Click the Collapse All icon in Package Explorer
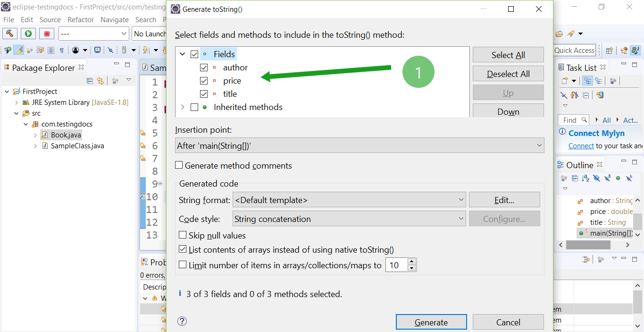The height and width of the screenshot is (332, 644). [89, 81]
